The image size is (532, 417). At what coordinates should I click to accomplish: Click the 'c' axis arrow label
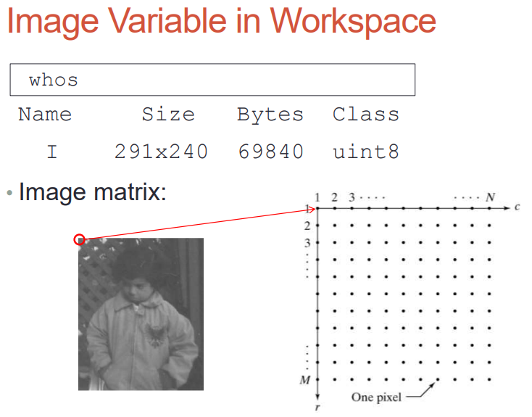tap(517, 207)
